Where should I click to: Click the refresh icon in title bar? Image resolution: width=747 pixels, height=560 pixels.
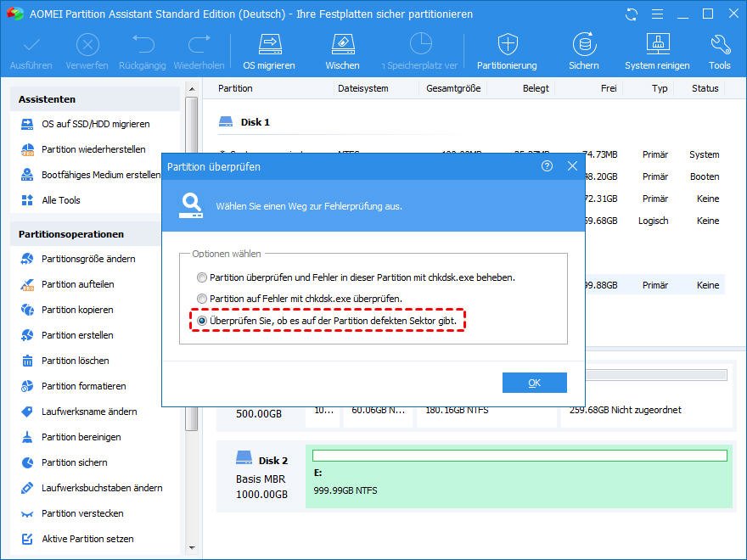pyautogui.click(x=632, y=14)
